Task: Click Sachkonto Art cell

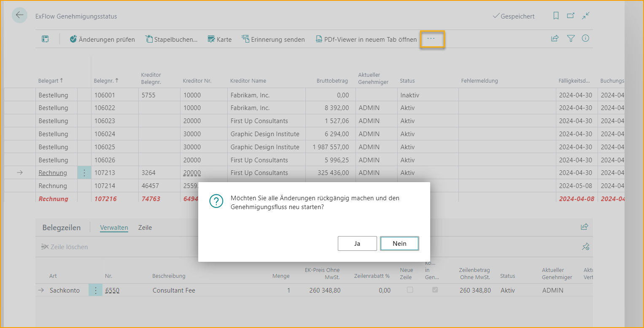Action: [65, 290]
